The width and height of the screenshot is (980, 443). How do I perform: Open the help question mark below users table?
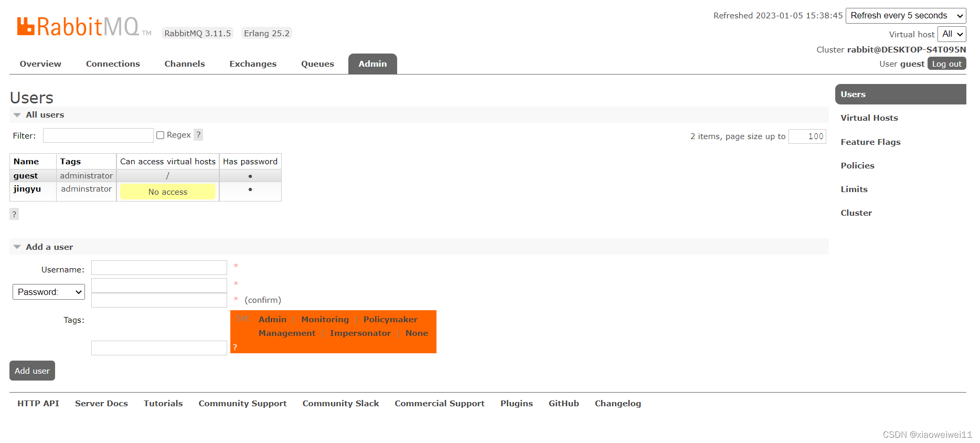click(x=14, y=214)
